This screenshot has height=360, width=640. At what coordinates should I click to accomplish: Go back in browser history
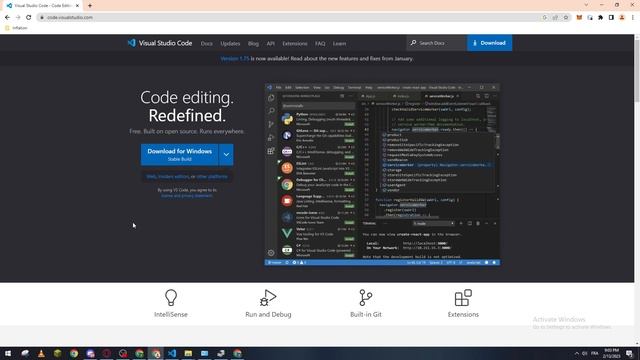tap(7, 18)
